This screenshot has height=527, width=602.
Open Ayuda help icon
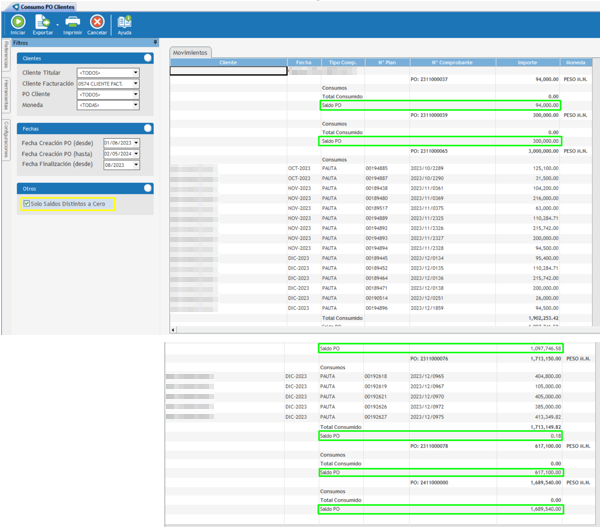[x=124, y=23]
